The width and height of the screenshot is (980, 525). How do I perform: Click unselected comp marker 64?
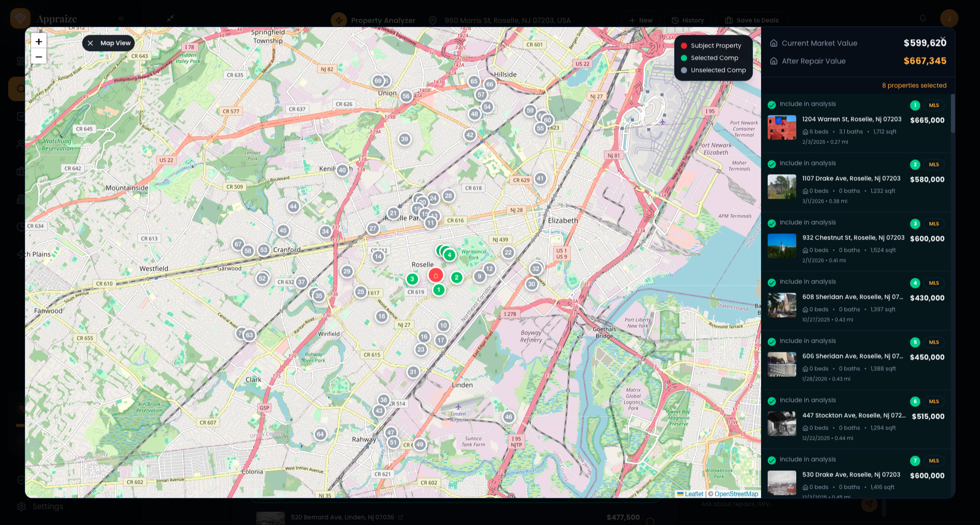point(320,434)
